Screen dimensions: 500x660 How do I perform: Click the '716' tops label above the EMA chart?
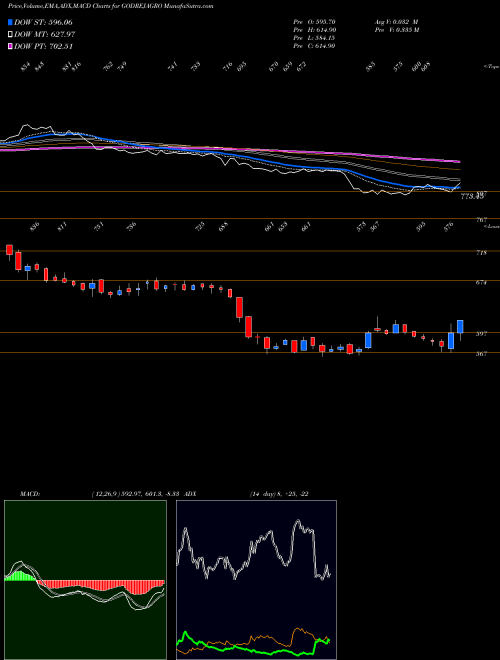pos(228,67)
